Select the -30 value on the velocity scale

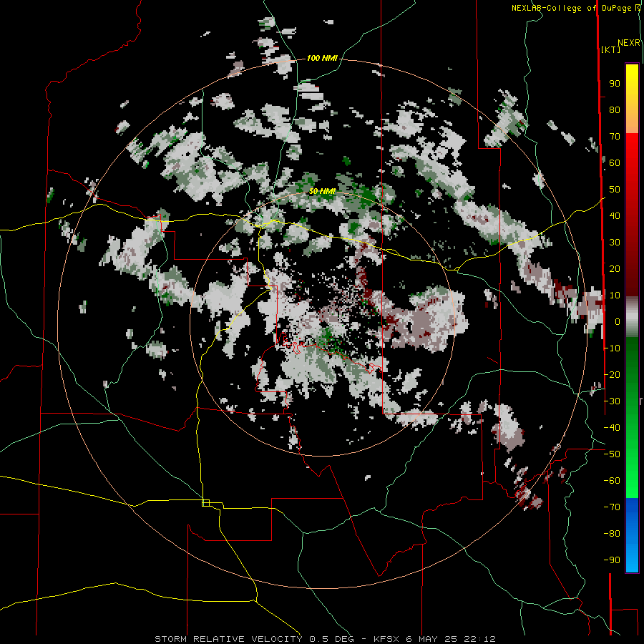[612, 401]
